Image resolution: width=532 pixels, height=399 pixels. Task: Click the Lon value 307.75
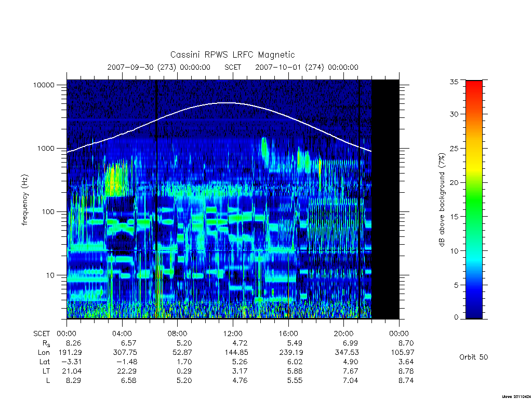click(x=125, y=353)
